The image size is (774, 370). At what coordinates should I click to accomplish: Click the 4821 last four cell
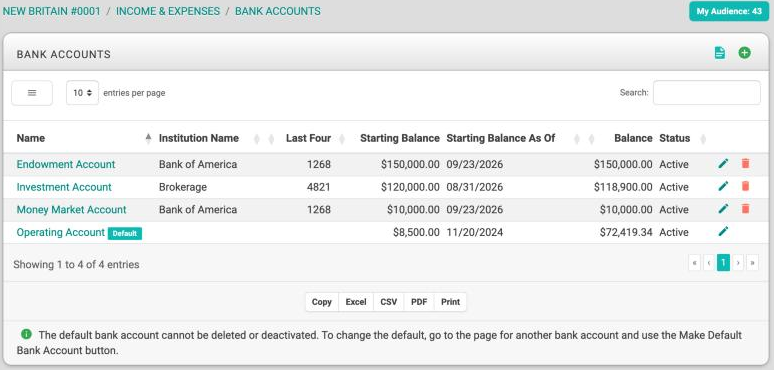(x=318, y=187)
